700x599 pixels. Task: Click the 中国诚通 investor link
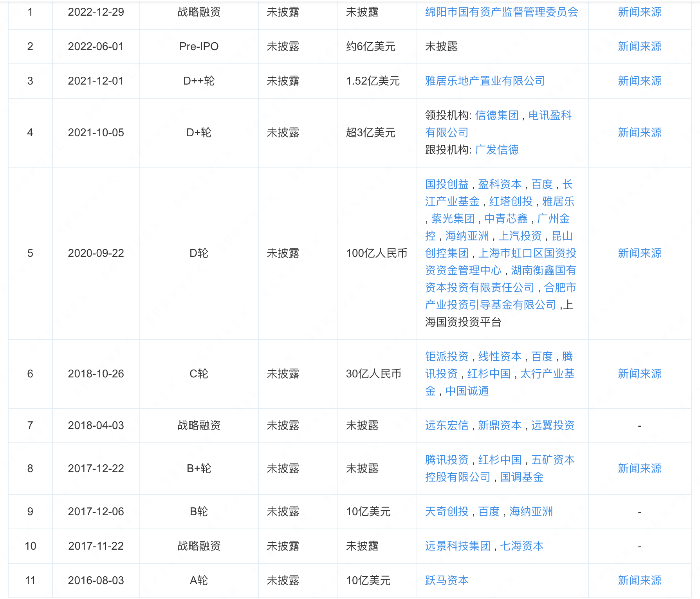467,391
